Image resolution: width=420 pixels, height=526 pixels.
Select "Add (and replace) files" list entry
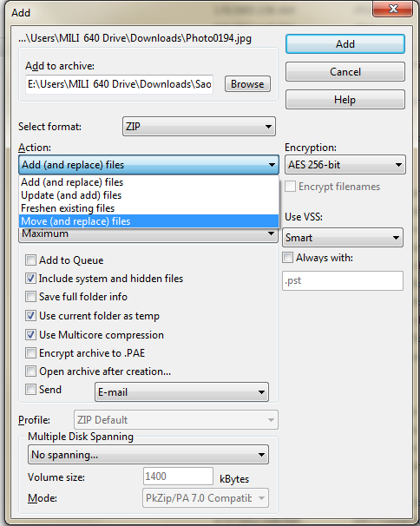pyautogui.click(x=148, y=182)
